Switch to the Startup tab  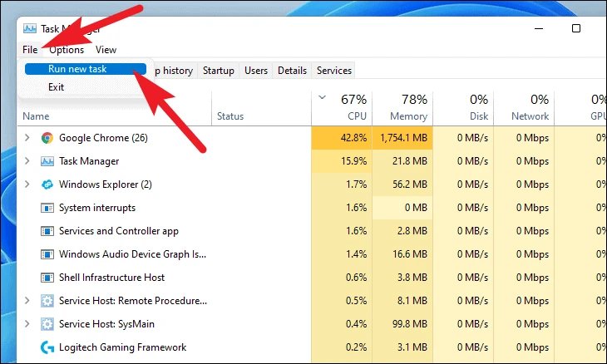(x=219, y=71)
